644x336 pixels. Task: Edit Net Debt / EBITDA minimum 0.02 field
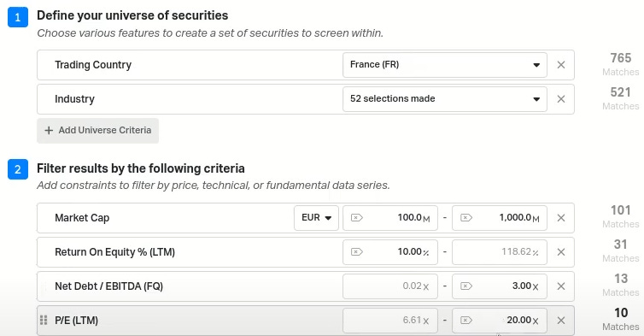[x=390, y=286]
